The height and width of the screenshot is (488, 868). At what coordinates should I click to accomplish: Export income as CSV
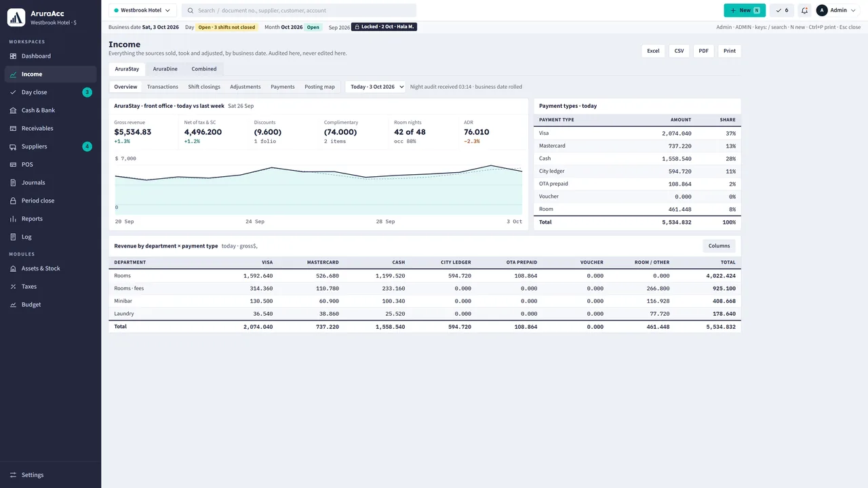679,51
